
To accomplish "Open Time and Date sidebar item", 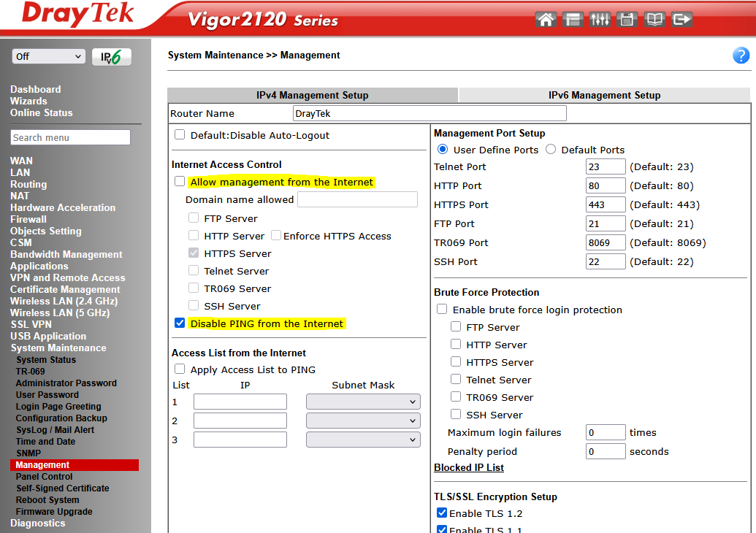I will pyautogui.click(x=45, y=442).
